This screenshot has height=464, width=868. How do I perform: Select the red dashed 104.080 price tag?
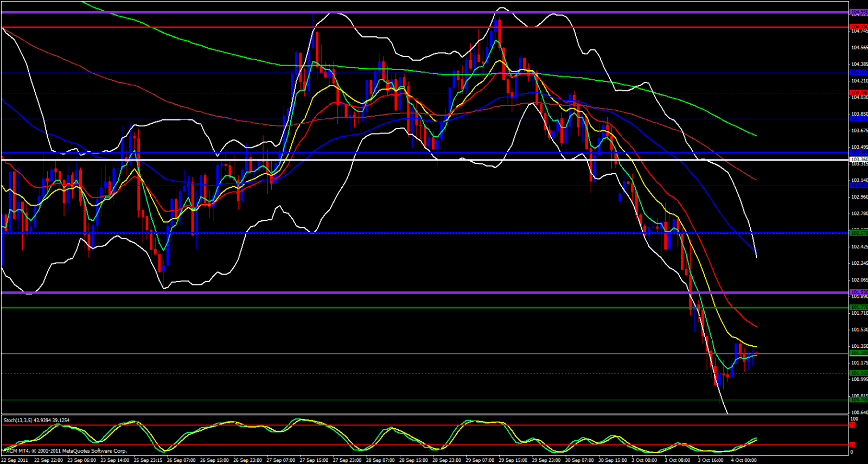tap(858, 93)
